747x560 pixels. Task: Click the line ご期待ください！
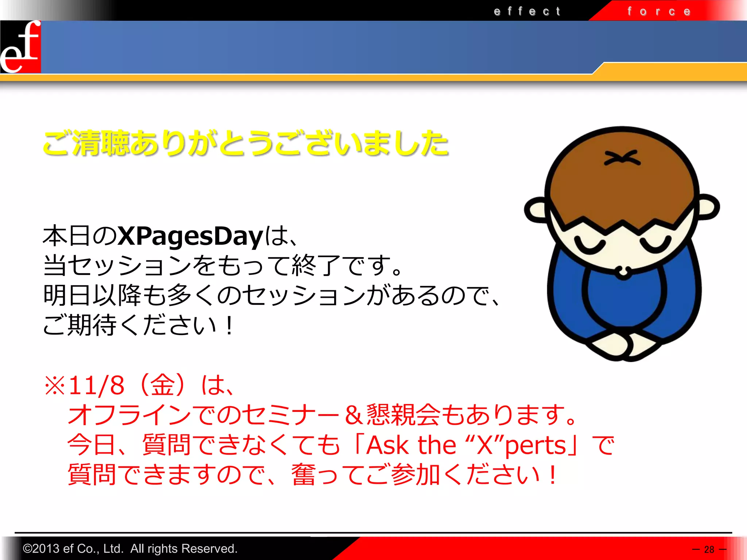click(x=139, y=325)
